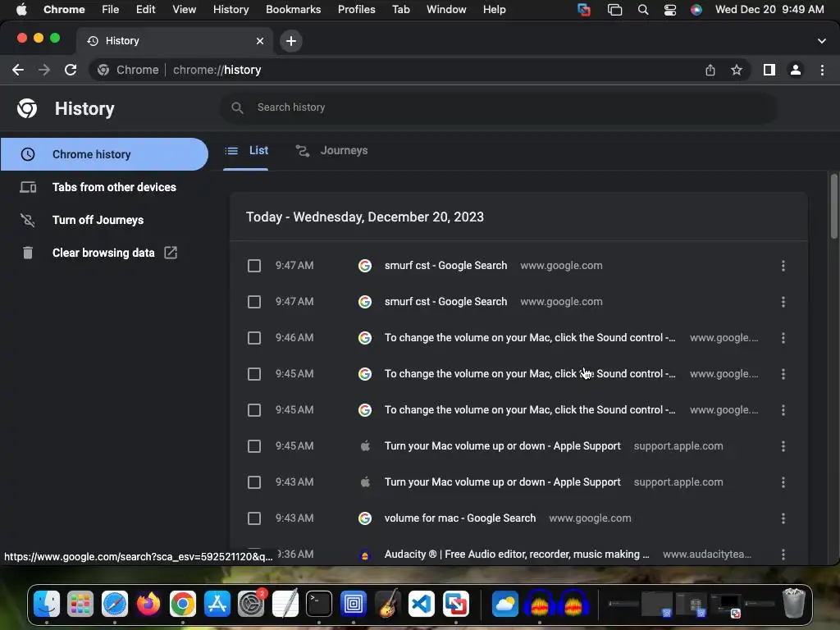The height and width of the screenshot is (630, 840).
Task: Open the Trash in the Dock
Action: point(794,604)
